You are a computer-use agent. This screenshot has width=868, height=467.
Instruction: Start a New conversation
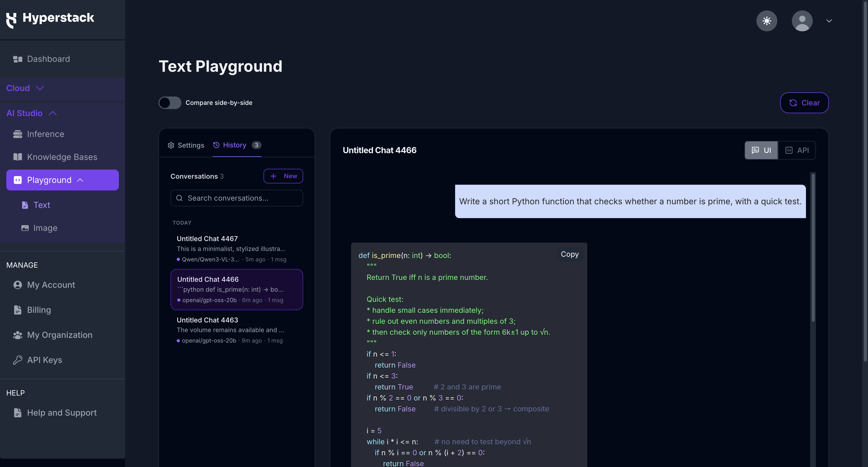pos(283,176)
